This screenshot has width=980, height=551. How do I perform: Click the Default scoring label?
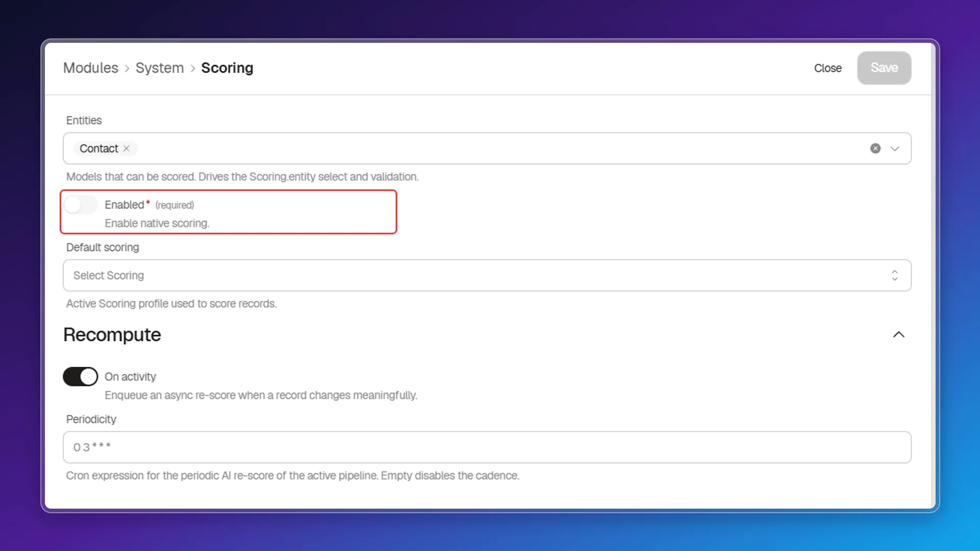click(103, 247)
